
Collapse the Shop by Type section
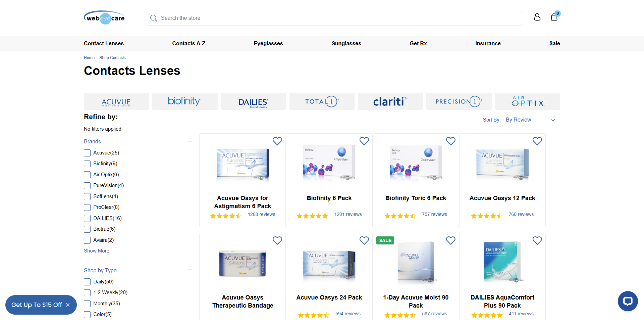pyautogui.click(x=190, y=270)
